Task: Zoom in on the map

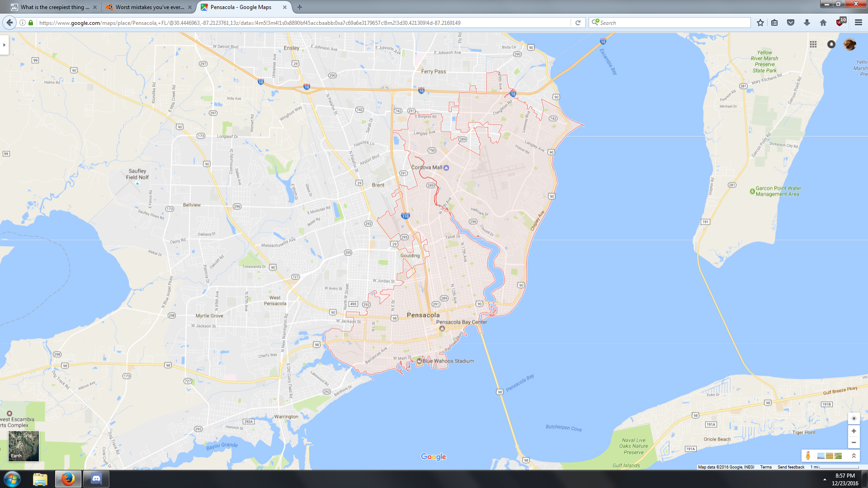Action: 854,431
